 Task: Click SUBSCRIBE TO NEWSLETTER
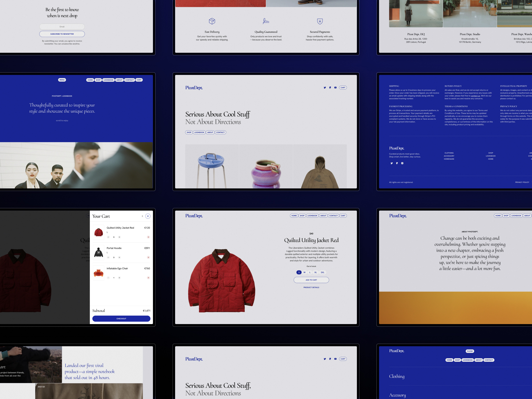click(x=62, y=34)
